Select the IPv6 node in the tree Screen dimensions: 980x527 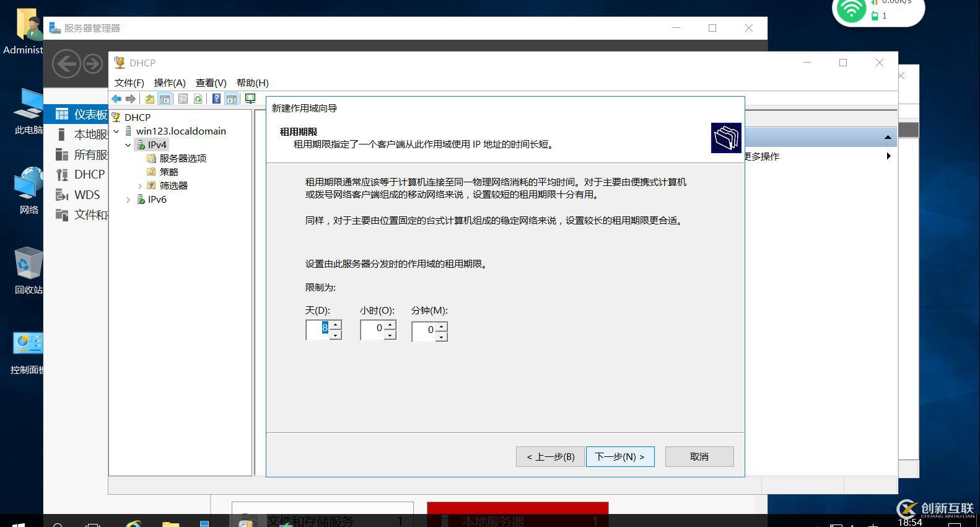click(x=157, y=199)
